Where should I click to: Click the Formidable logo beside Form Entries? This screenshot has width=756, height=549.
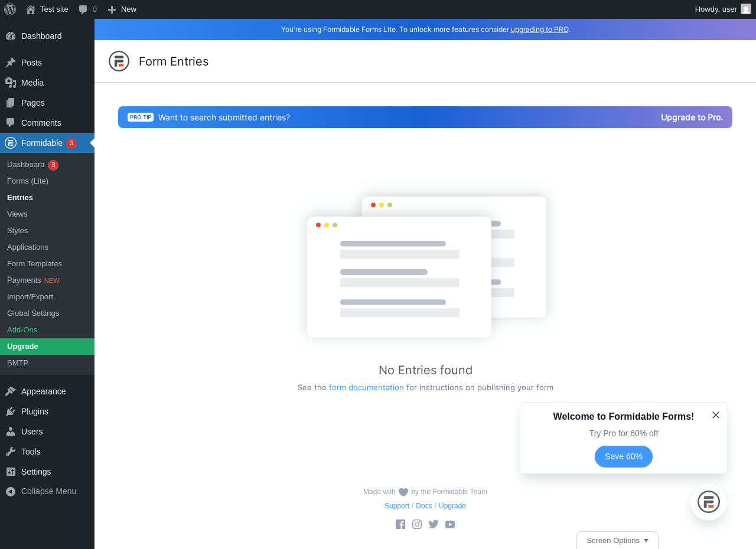click(x=119, y=61)
